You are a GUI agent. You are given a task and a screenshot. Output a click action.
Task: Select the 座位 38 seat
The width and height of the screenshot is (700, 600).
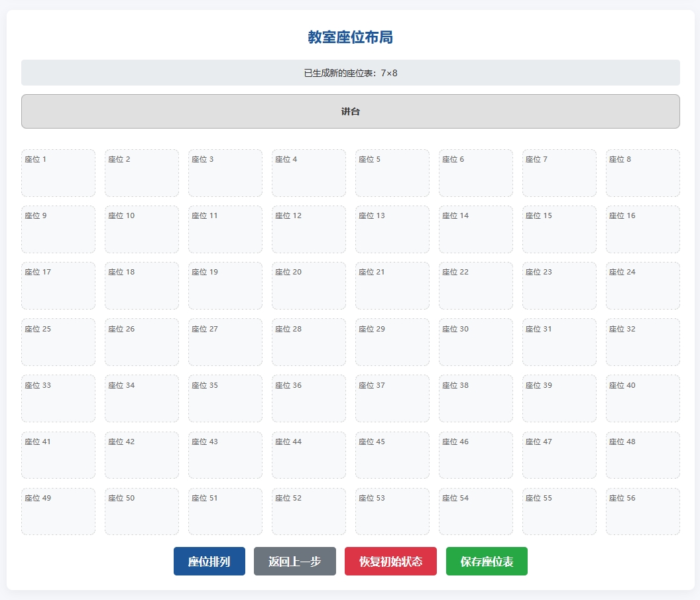(476, 398)
